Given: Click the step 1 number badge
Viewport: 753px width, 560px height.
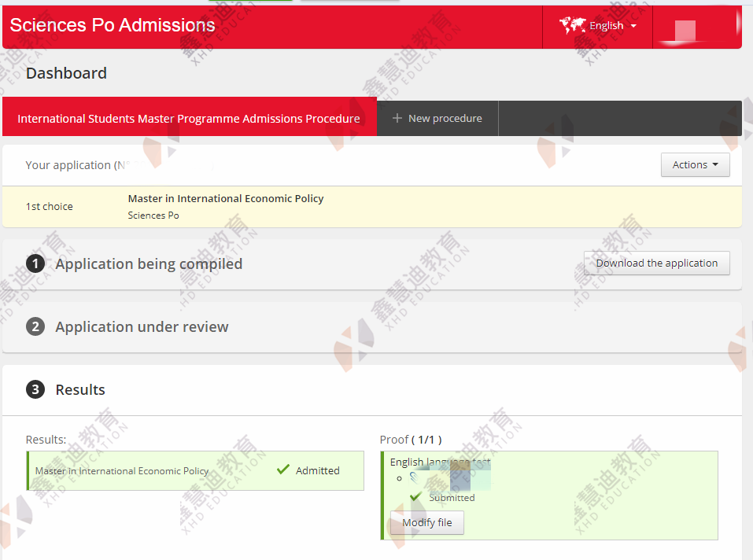Looking at the screenshot, I should [35, 263].
